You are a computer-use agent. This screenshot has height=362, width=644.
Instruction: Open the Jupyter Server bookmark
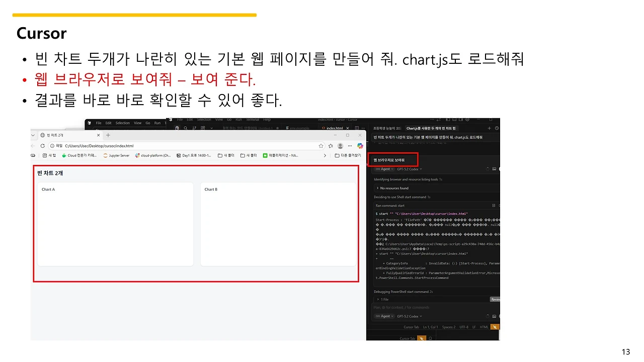[118, 155]
